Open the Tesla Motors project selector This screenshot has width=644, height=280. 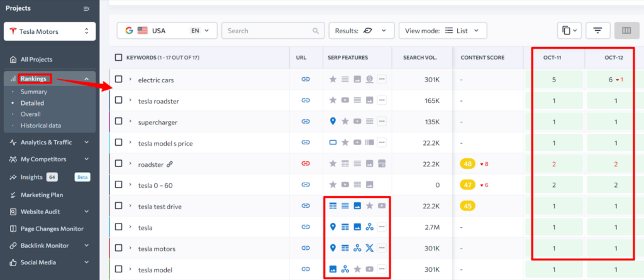tap(50, 31)
